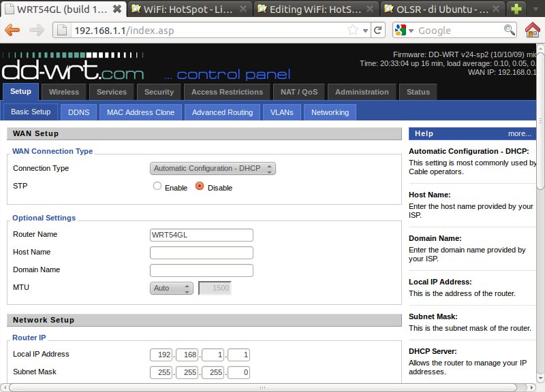Click Local IP Address fourth octet field
Screen dimensions: 545x392
(239, 355)
